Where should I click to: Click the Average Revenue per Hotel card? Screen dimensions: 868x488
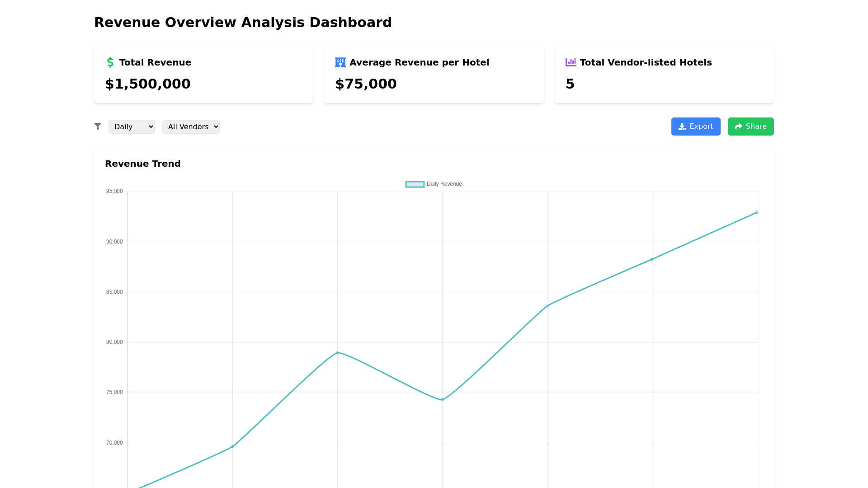click(x=434, y=75)
